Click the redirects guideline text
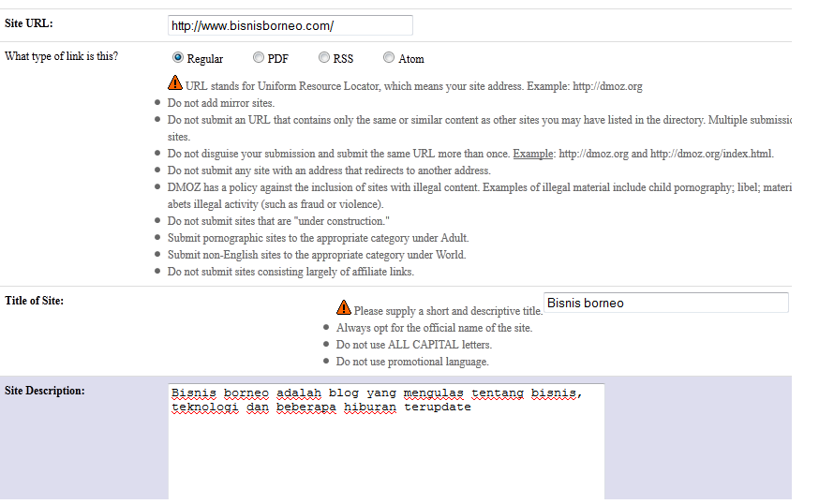 (x=329, y=170)
